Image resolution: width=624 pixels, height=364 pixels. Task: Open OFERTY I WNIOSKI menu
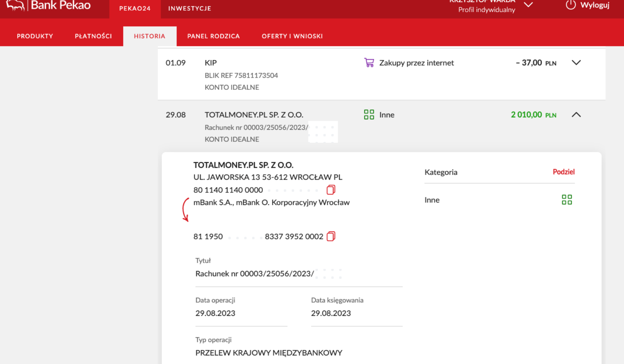click(292, 36)
